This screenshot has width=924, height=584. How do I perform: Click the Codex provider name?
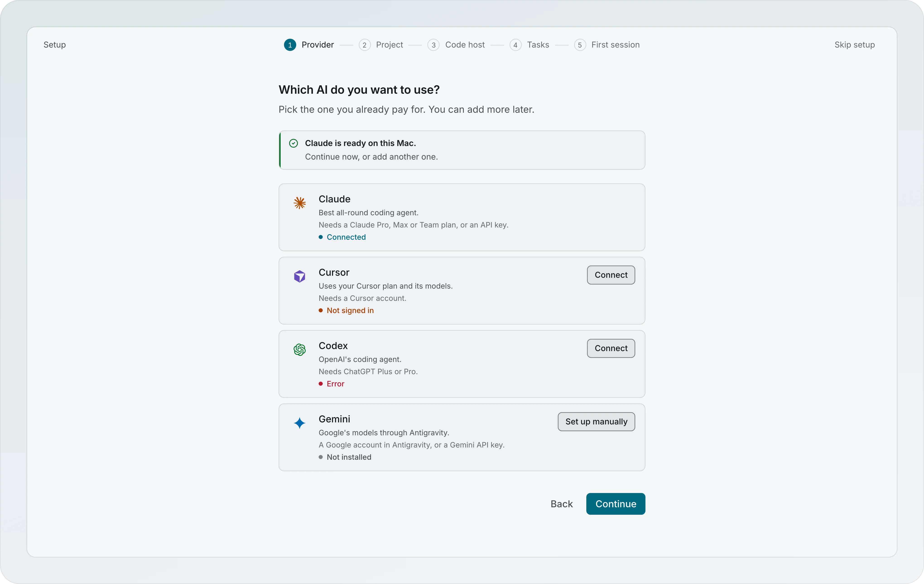(333, 345)
